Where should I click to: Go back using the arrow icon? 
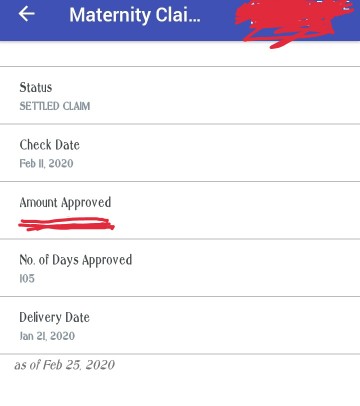tap(26, 14)
